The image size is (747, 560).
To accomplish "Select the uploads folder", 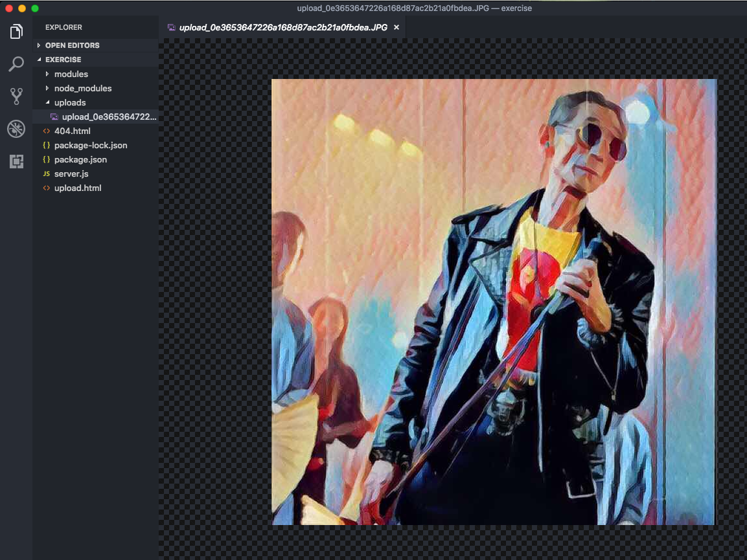I will point(95,102).
